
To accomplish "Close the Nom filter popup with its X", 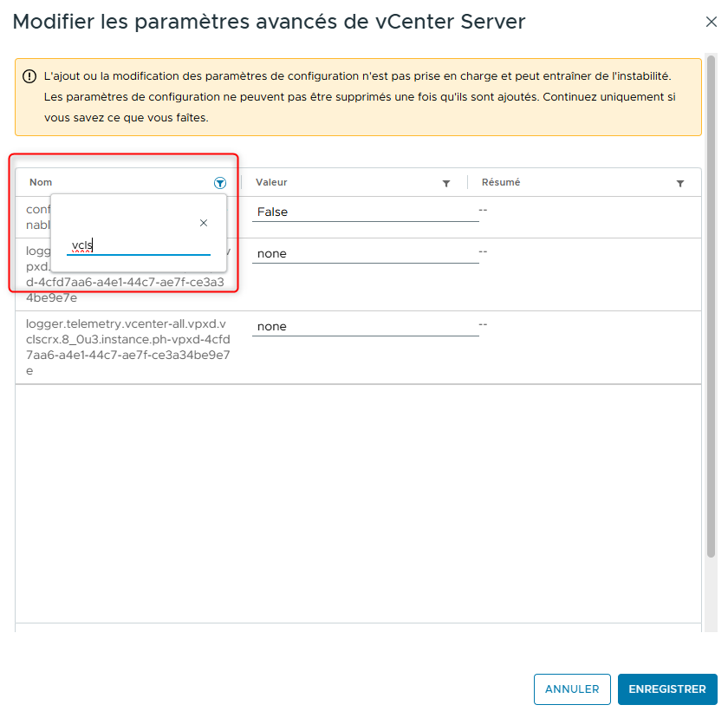I will [x=204, y=223].
